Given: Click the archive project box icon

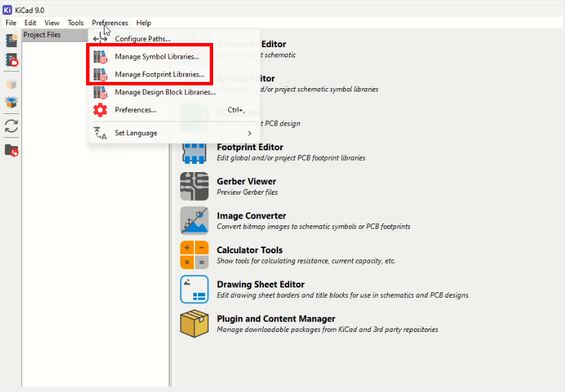Looking at the screenshot, I should [x=12, y=85].
